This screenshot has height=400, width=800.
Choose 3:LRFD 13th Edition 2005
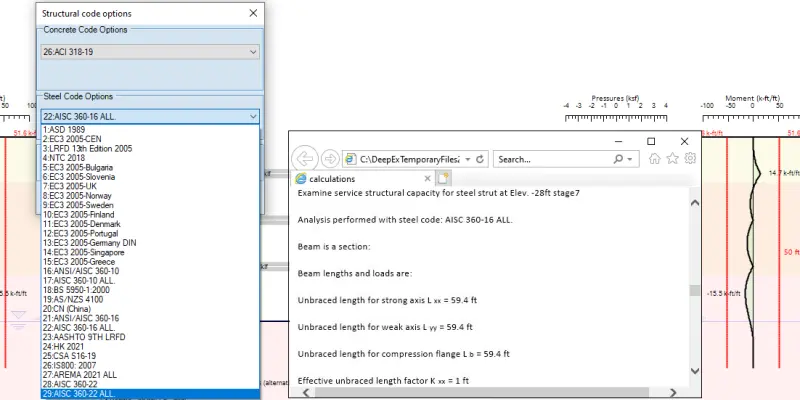tap(87, 148)
